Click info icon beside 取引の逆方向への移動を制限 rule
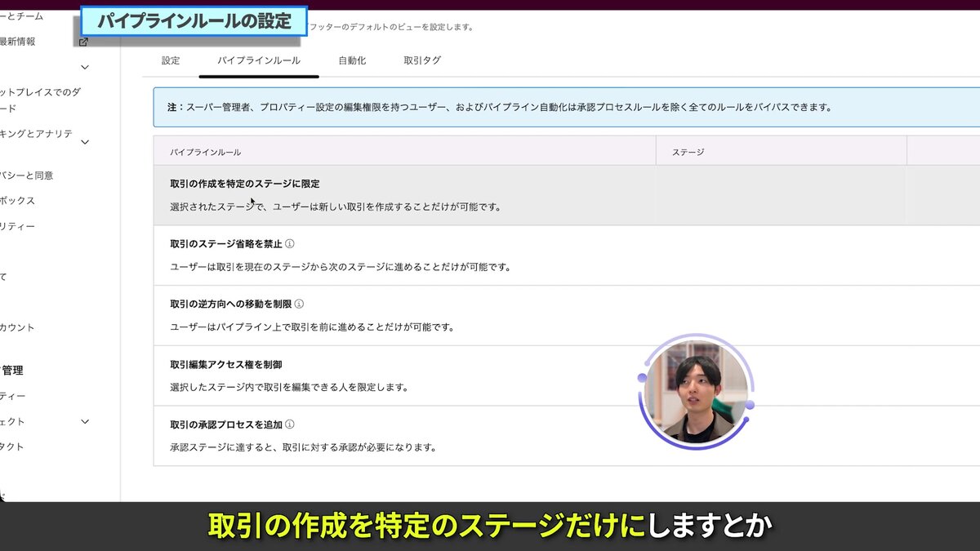The image size is (980, 551). coord(300,304)
